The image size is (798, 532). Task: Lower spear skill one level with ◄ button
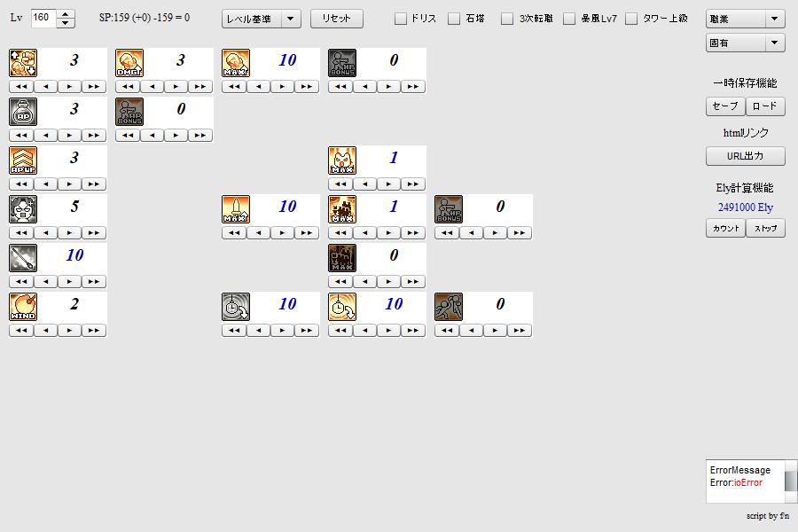(46, 282)
